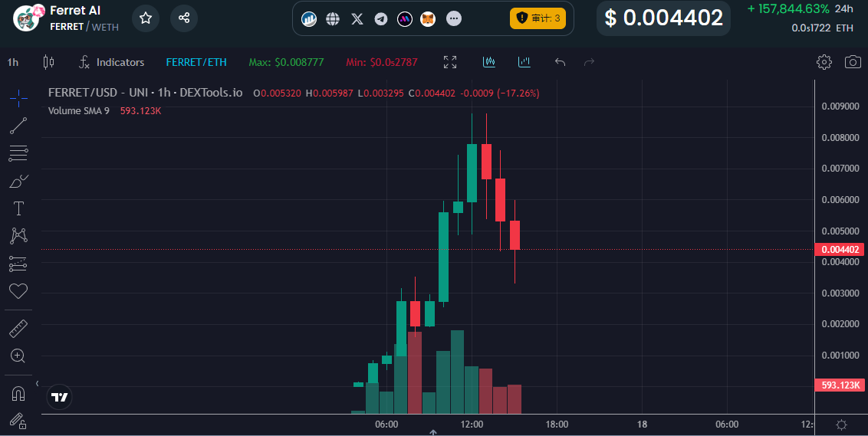Toggle fullscreen chart mode
This screenshot has height=436, width=868.
(x=450, y=62)
